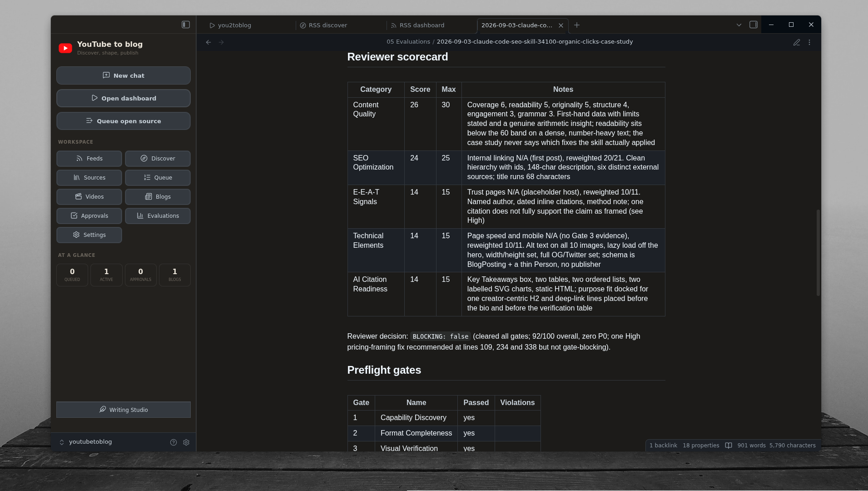The width and height of the screenshot is (868, 491).
Task: Show the Videos section
Action: (89, 197)
